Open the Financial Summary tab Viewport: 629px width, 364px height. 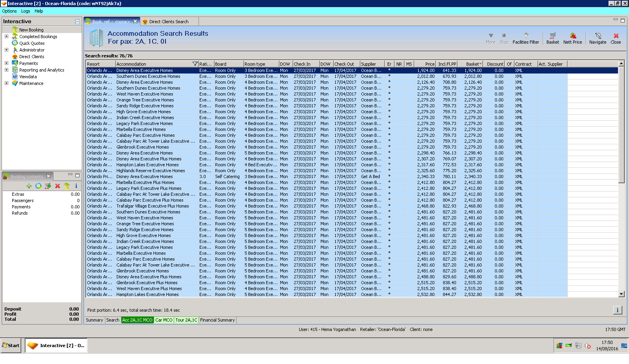[x=217, y=320]
